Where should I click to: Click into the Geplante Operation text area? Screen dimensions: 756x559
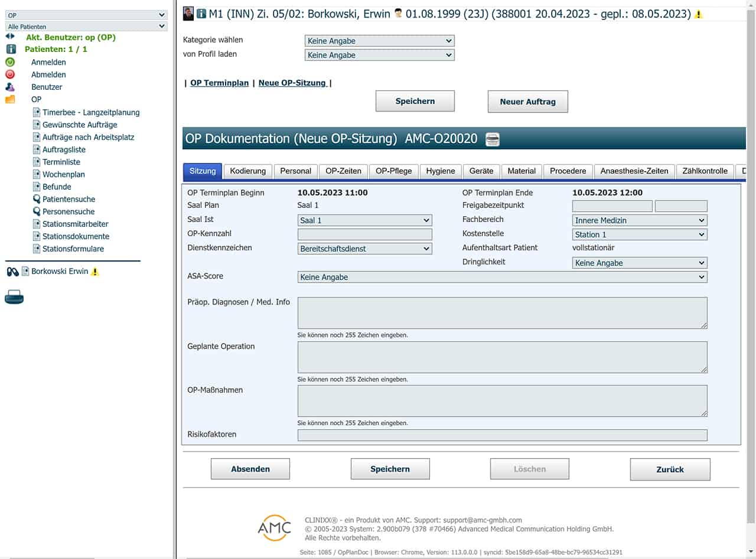coord(502,357)
